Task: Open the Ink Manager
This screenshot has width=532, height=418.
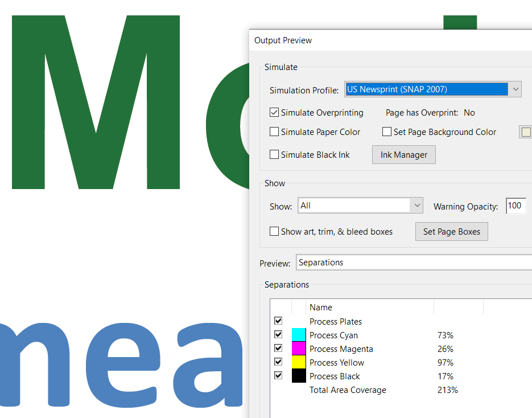Action: (x=403, y=155)
